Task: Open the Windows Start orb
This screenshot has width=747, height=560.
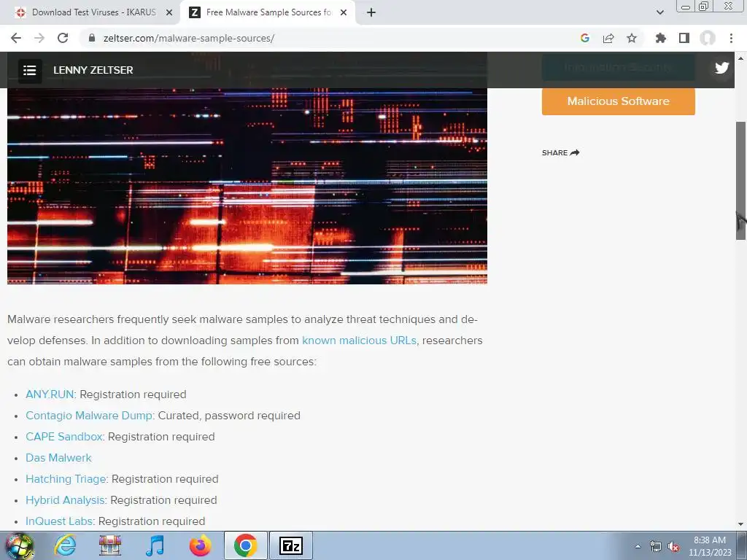Action: (20, 545)
